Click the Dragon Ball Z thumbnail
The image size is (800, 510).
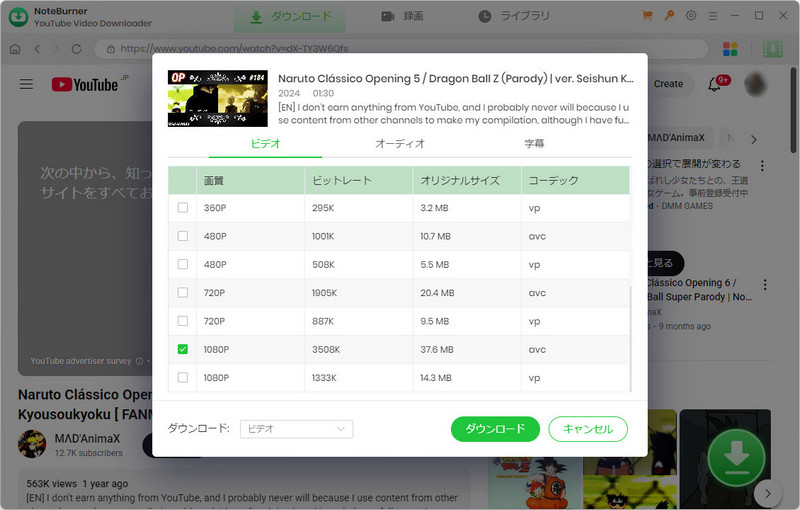click(534, 483)
